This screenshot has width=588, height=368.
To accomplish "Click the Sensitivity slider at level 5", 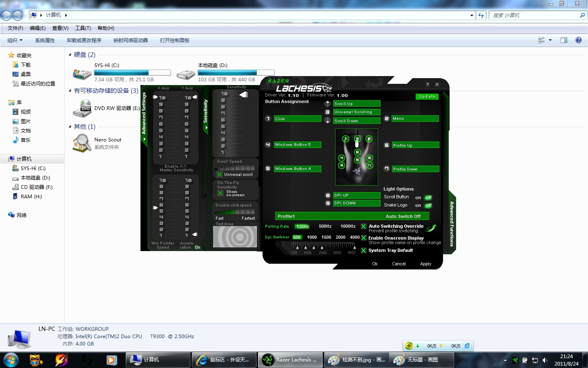I will click(223, 126).
